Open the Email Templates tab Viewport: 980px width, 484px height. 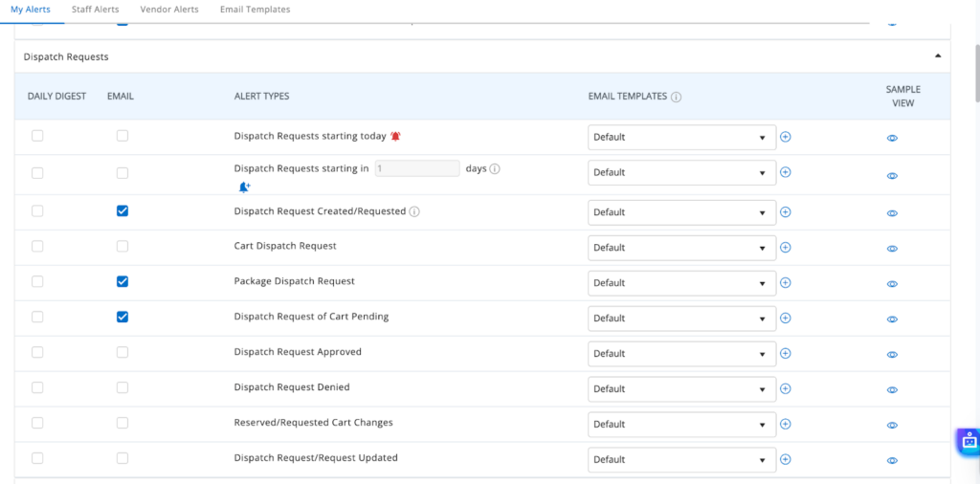[x=255, y=10]
